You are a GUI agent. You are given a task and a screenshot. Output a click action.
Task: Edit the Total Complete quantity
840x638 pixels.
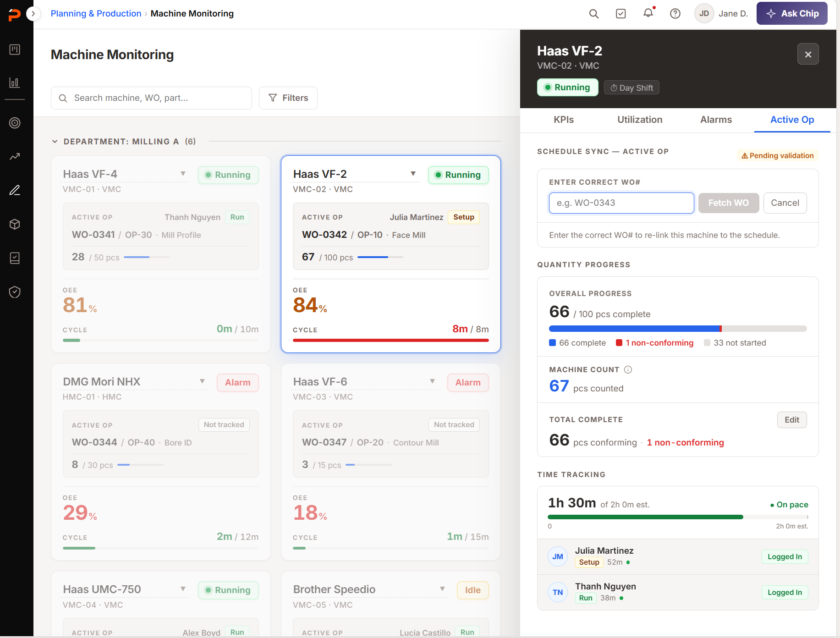(792, 420)
